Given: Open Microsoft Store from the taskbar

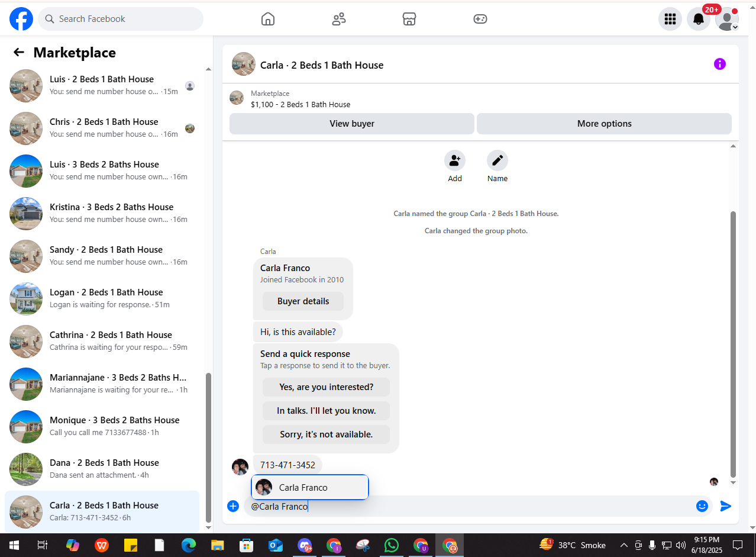Looking at the screenshot, I should tap(246, 545).
